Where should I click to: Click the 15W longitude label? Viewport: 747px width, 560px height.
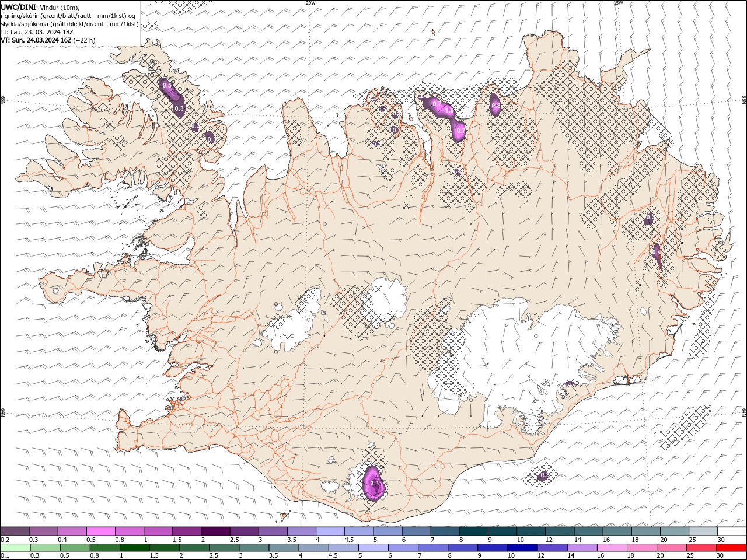618,3
